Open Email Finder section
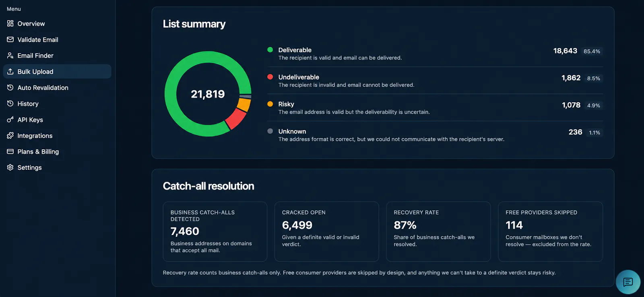 point(57,56)
